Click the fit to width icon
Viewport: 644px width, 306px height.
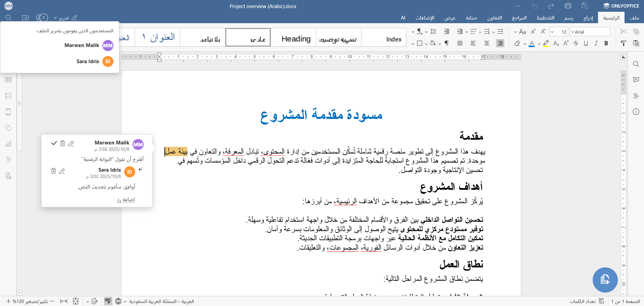point(64,301)
